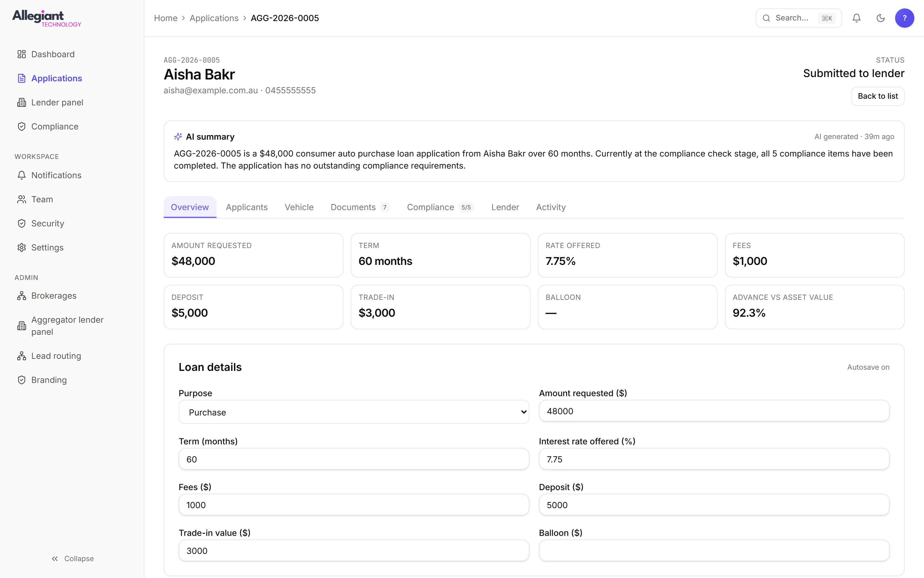924x578 pixels.
Task: Click the 60 months term value
Action: pyautogui.click(x=385, y=261)
